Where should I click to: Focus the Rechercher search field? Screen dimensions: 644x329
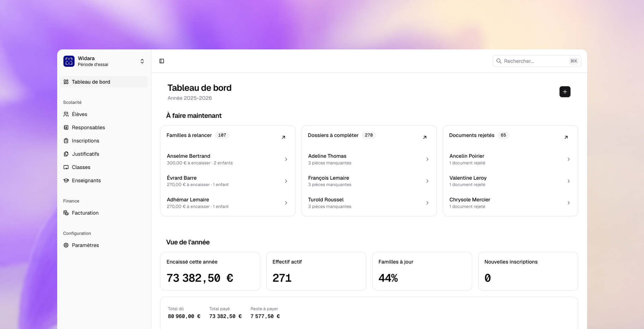pyautogui.click(x=537, y=61)
